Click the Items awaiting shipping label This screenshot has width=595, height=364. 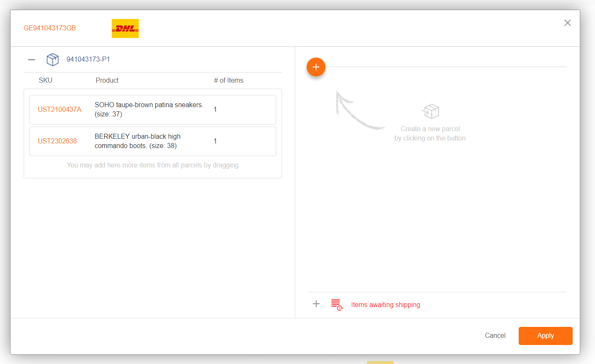pos(385,305)
